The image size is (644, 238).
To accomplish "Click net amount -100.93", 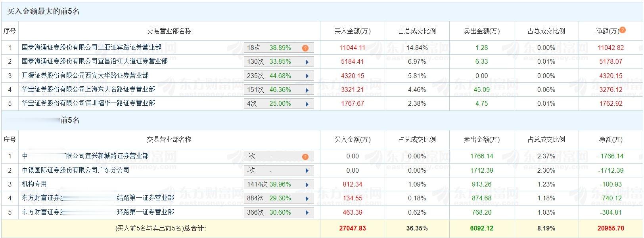I will click(611, 184).
